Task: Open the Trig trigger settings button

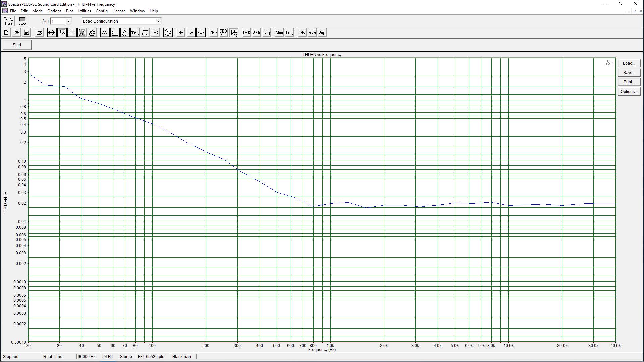Action: tap(135, 33)
